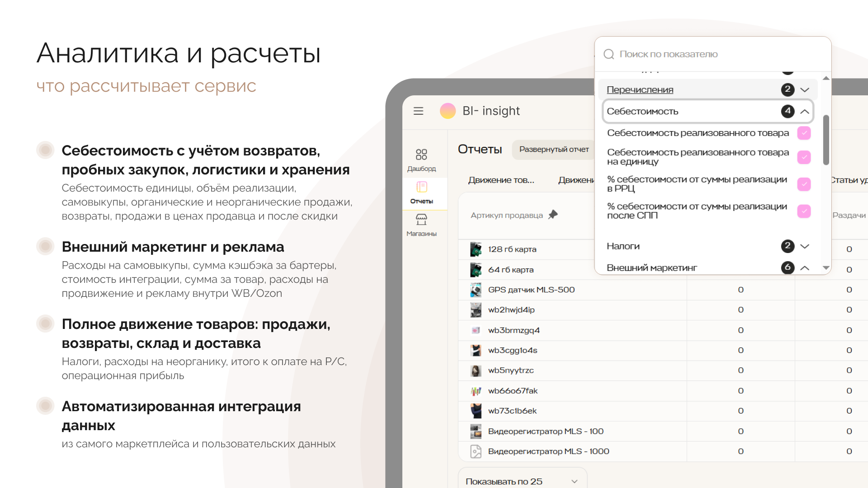This screenshot has height=488, width=868.
Task: Open the Дашборд sidebar icon
Action: point(421,155)
